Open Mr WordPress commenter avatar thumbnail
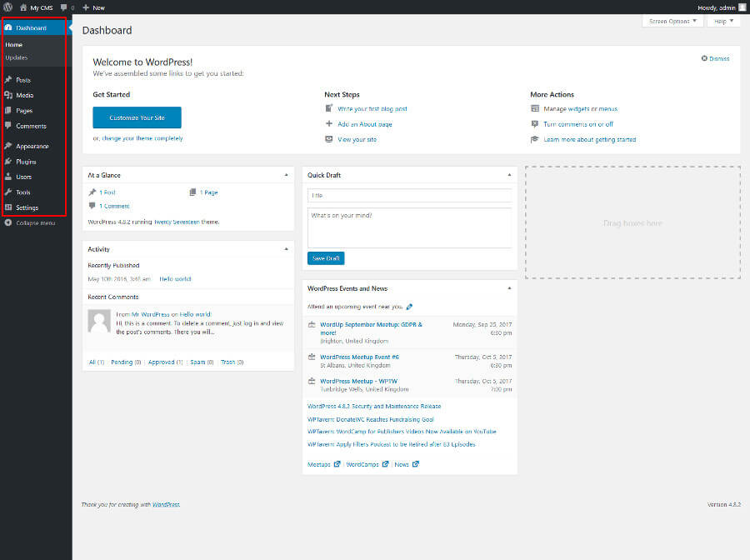This screenshot has width=750, height=560. (99, 320)
